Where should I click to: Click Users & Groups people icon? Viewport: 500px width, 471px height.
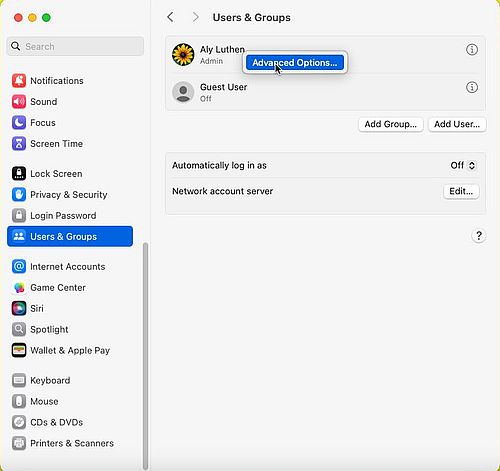tap(19, 236)
